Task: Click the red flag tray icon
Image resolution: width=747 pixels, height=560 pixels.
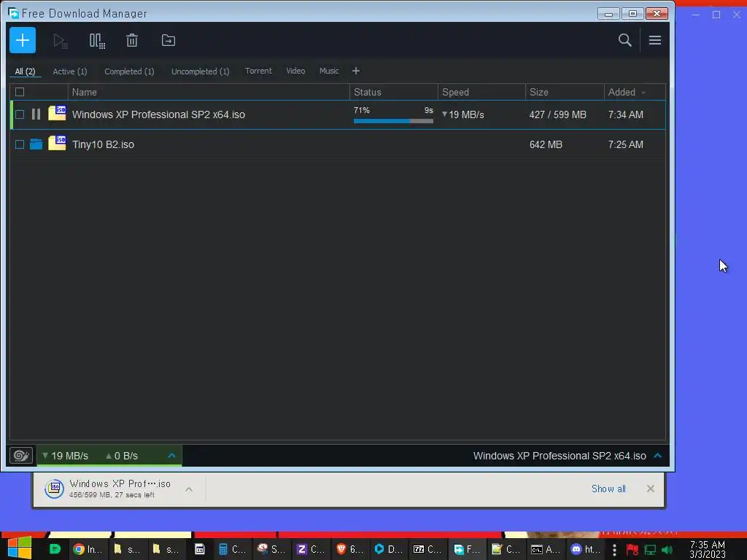Action: point(632,550)
